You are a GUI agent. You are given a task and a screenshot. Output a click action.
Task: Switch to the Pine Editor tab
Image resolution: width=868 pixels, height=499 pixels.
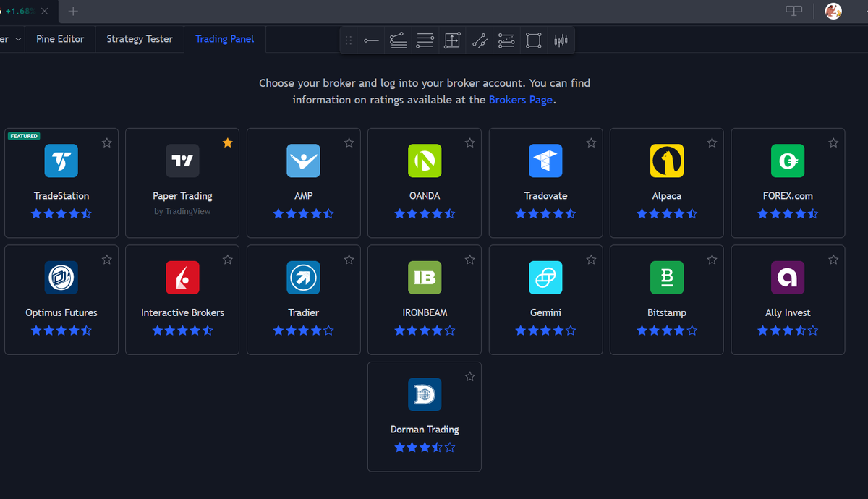tap(60, 38)
